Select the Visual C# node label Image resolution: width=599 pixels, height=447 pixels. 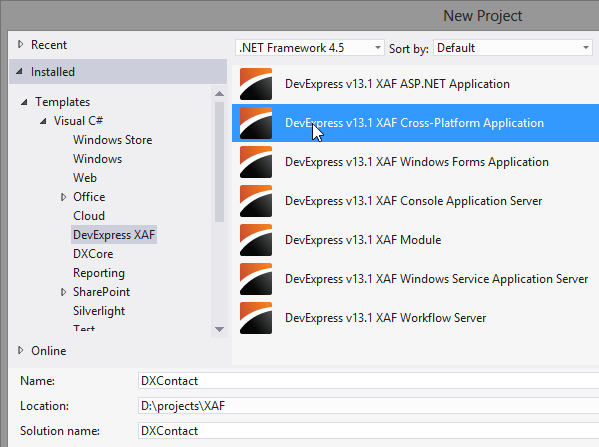tap(78, 121)
